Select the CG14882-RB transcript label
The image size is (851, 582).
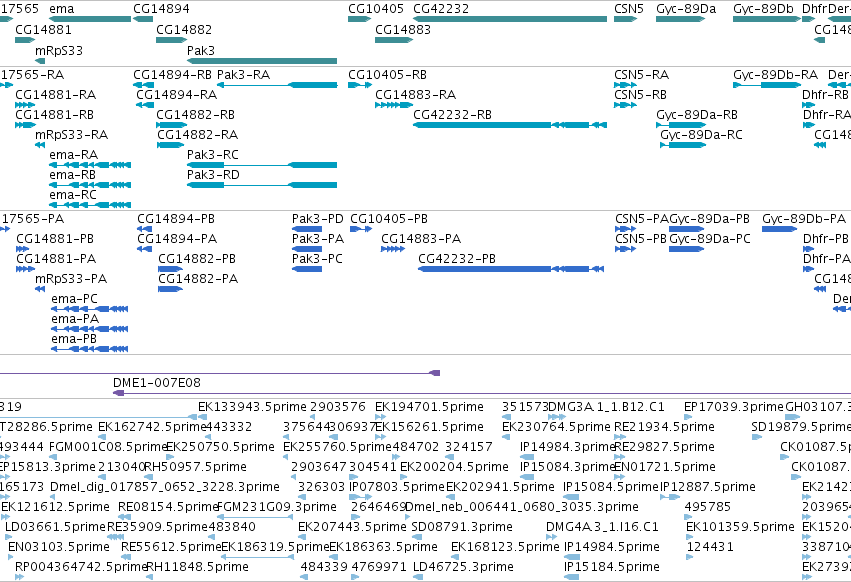(x=195, y=115)
